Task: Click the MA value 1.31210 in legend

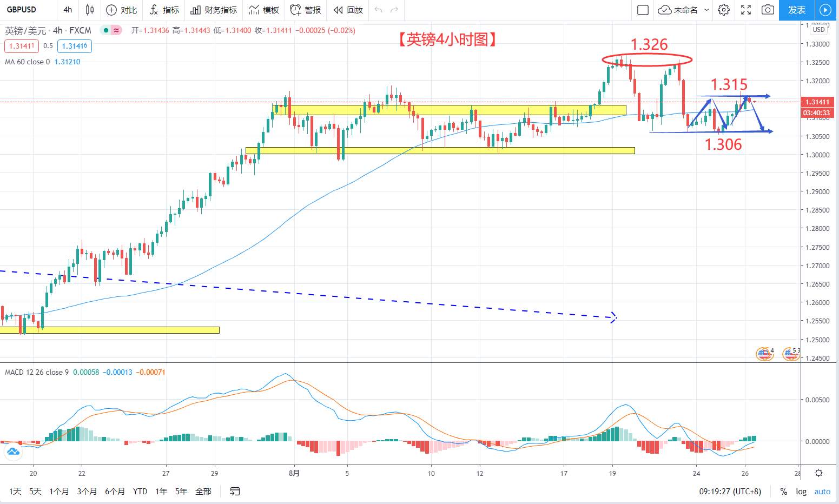Action: coord(68,62)
